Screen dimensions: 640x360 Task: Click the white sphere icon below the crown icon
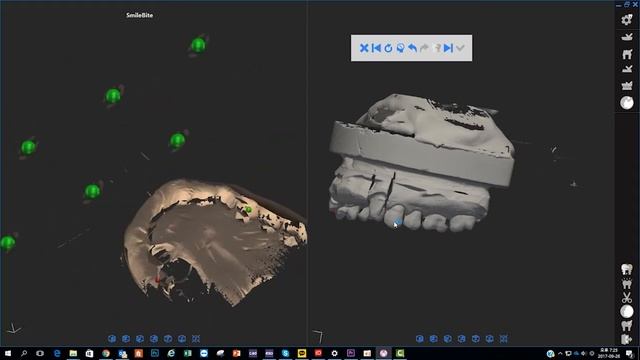[x=627, y=102]
